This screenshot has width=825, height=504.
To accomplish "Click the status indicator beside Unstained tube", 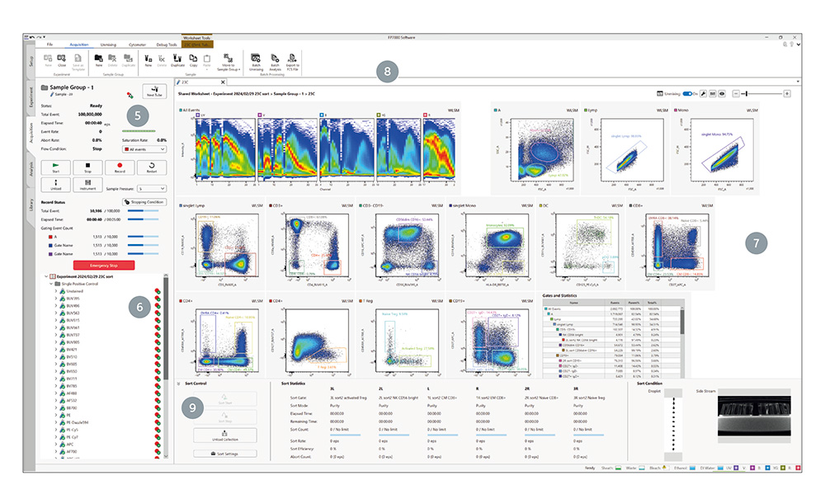I will [157, 291].
